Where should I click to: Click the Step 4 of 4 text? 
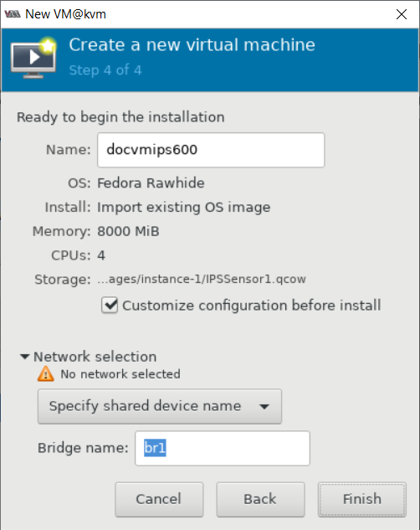105,70
